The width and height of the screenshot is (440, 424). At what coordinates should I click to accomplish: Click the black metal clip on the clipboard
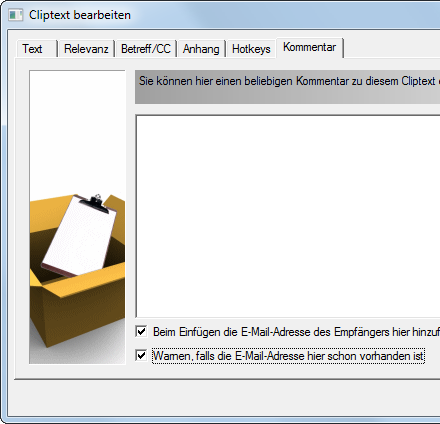(95, 204)
